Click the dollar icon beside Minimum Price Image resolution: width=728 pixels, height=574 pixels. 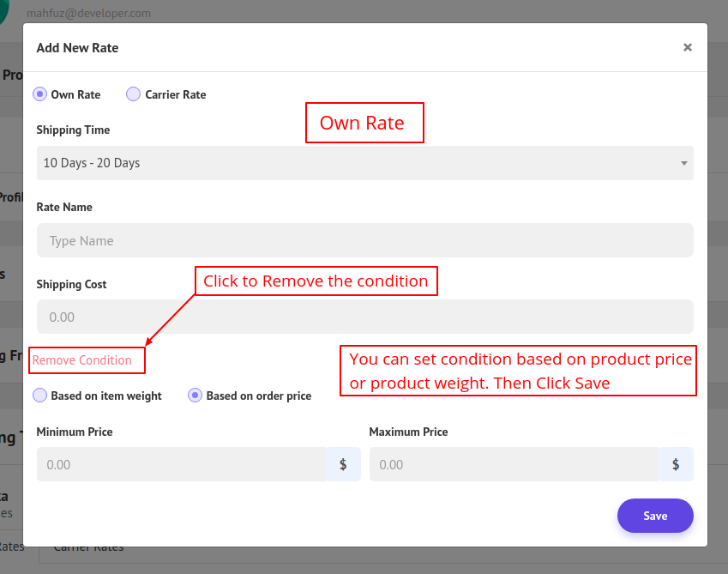343,464
